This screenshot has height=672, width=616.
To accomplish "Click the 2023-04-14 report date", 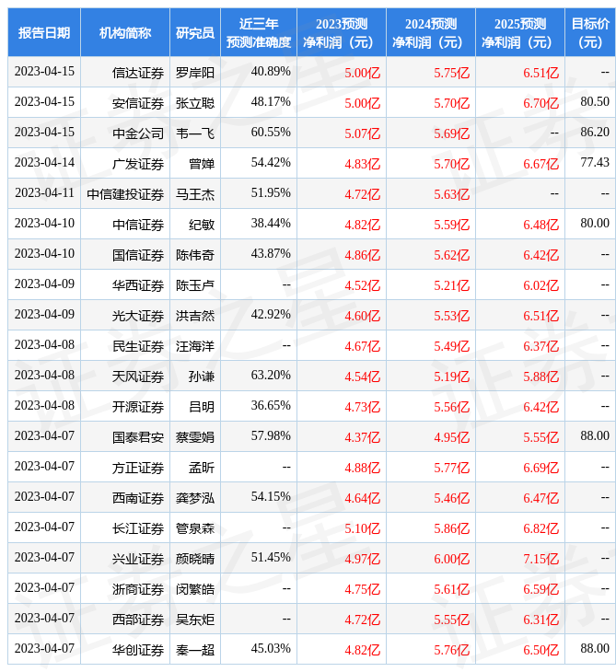I will pos(44,162).
